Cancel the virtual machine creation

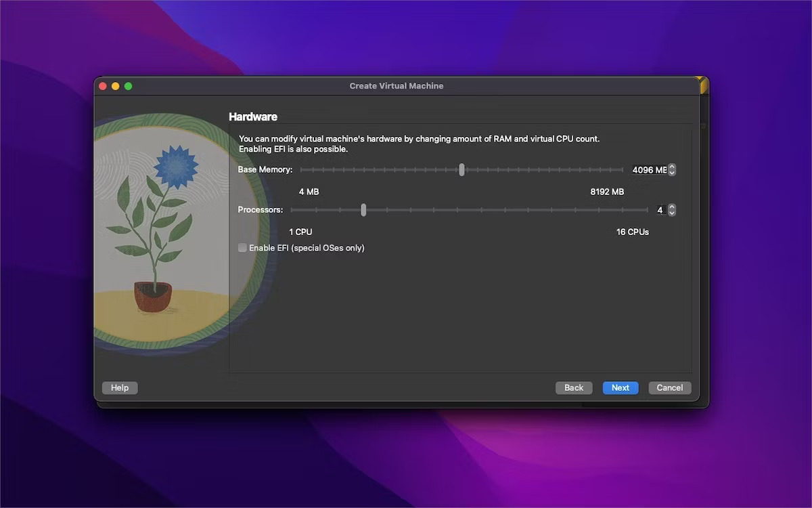point(669,387)
